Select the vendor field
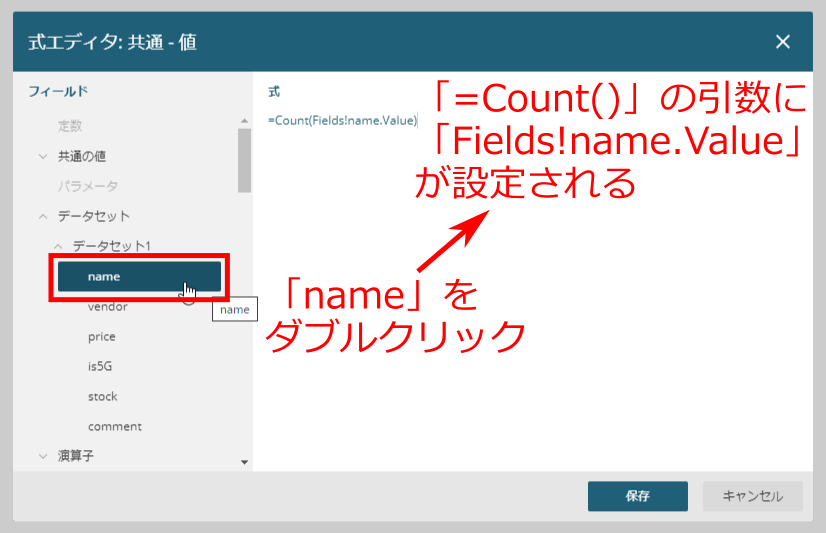Image resolution: width=826 pixels, height=533 pixels. click(107, 307)
